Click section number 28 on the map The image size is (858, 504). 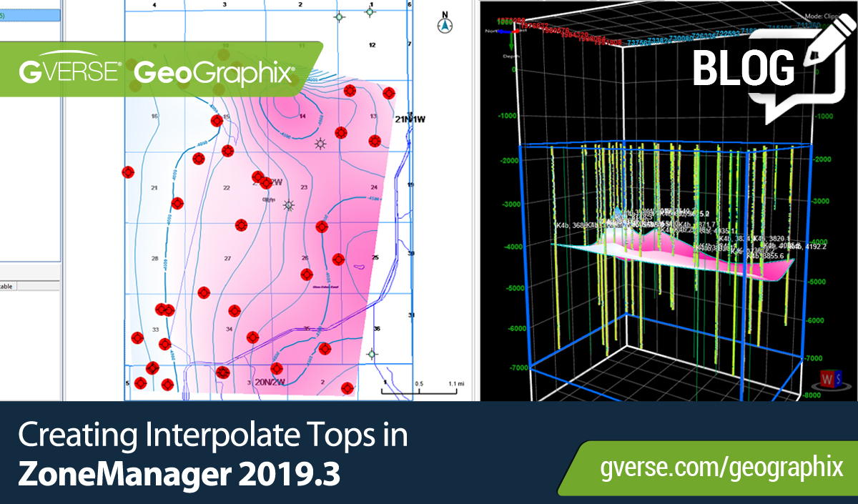(x=154, y=258)
